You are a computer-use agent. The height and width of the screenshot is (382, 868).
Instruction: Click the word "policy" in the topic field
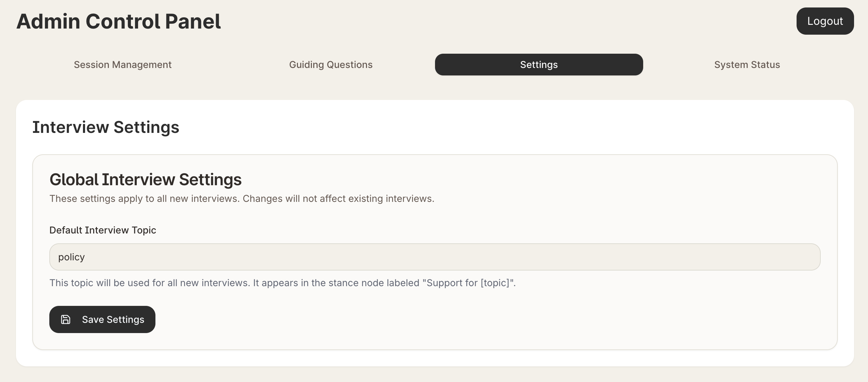tap(71, 257)
